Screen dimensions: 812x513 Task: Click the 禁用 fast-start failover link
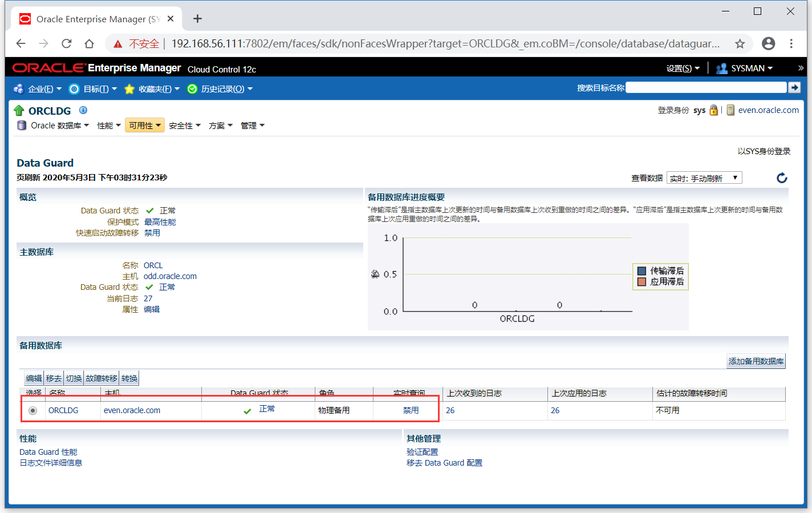(x=152, y=233)
